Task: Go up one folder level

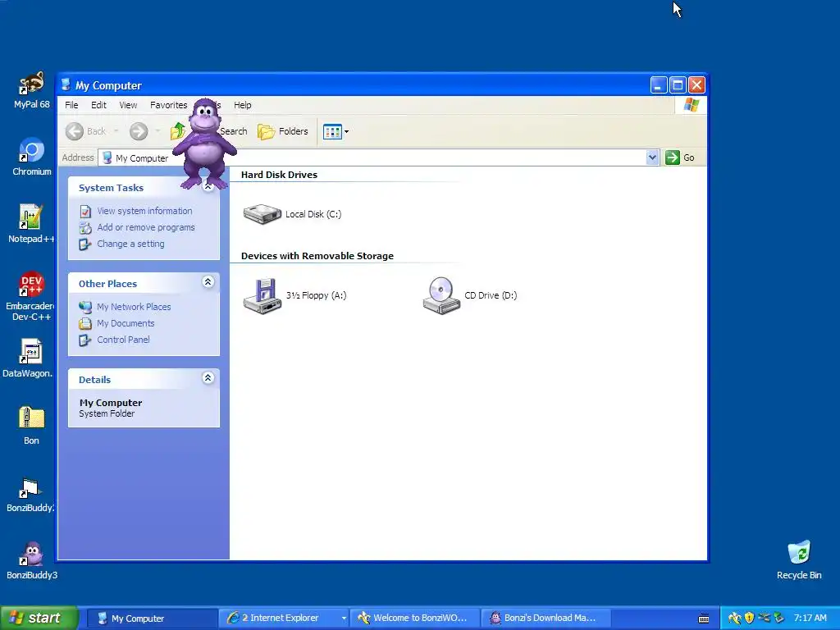Action: point(178,131)
